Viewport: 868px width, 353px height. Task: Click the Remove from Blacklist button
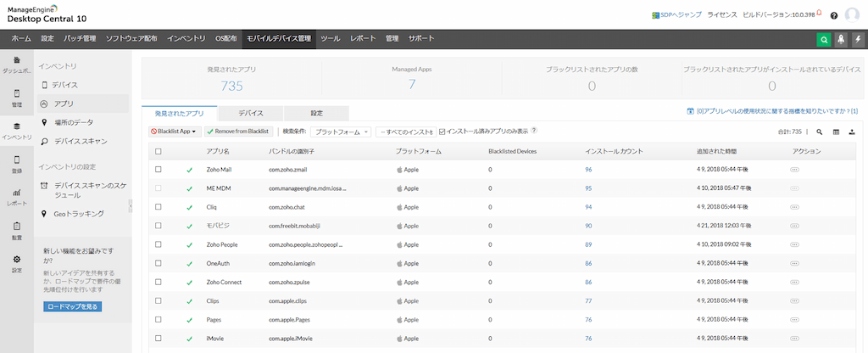click(237, 132)
